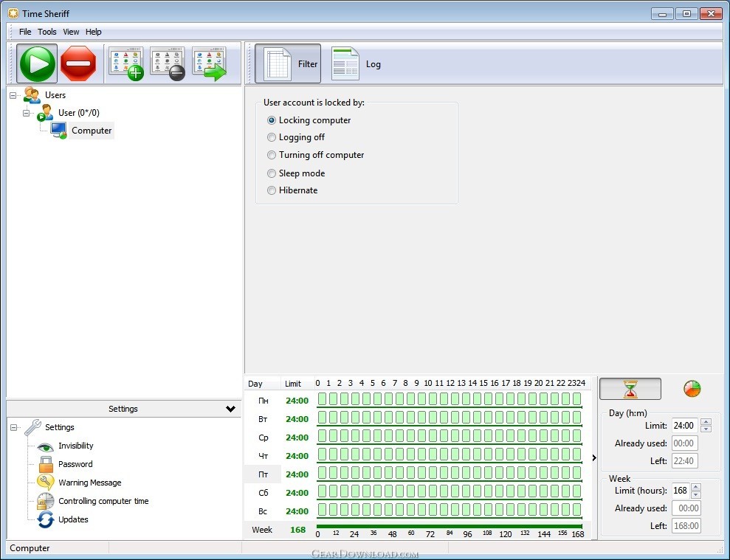The image size is (730, 560).
Task: Toggle the first hour block for Пн
Action: pos(322,399)
